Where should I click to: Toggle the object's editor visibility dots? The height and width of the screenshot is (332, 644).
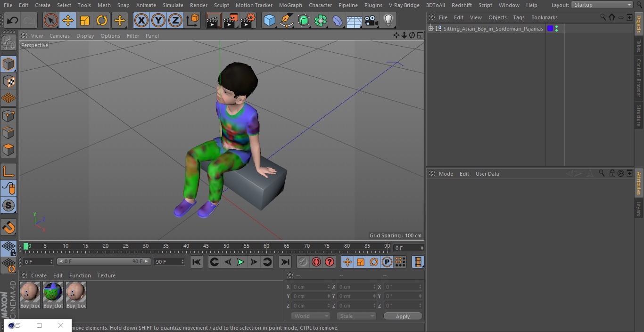point(557,29)
